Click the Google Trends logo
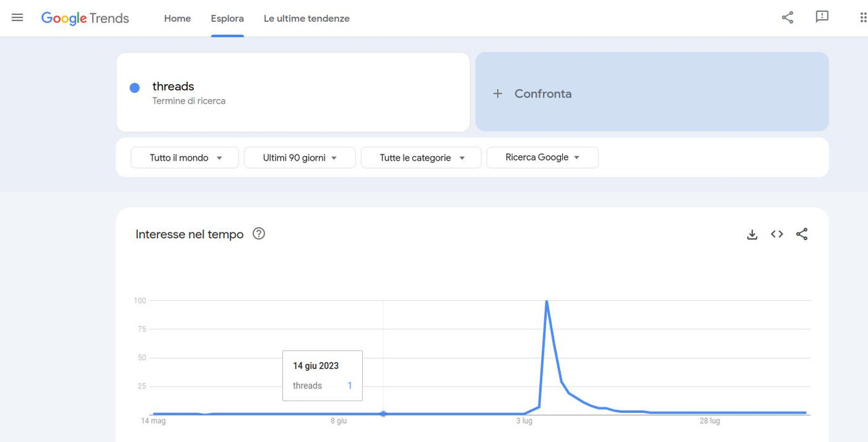 coord(85,18)
